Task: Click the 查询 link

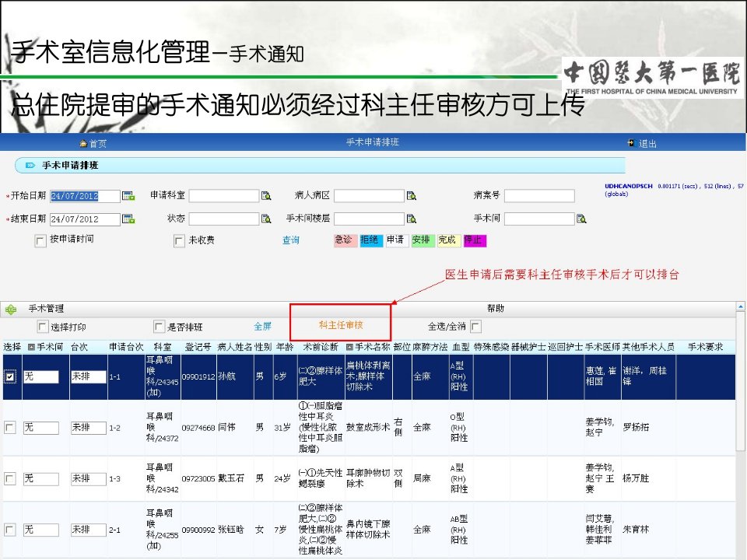Action: (290, 240)
